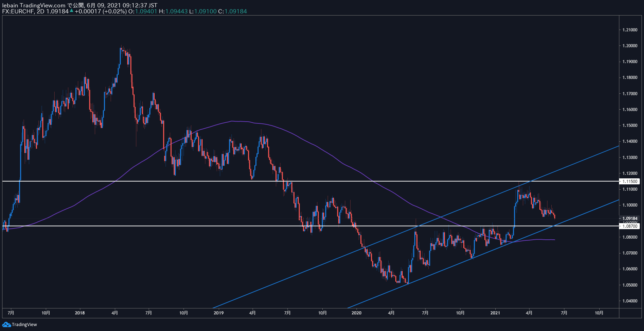
Task: Click the 2018 label on time axis
Action: [80, 313]
